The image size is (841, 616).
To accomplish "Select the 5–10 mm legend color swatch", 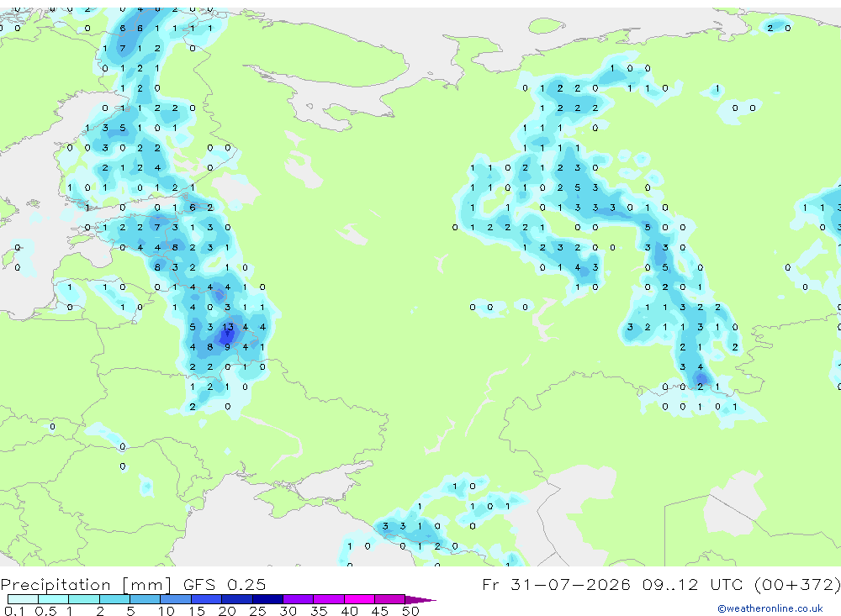I will (145, 599).
